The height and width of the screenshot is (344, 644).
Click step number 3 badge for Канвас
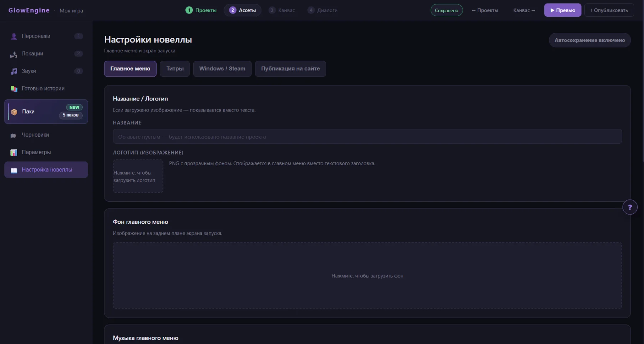pos(272,10)
